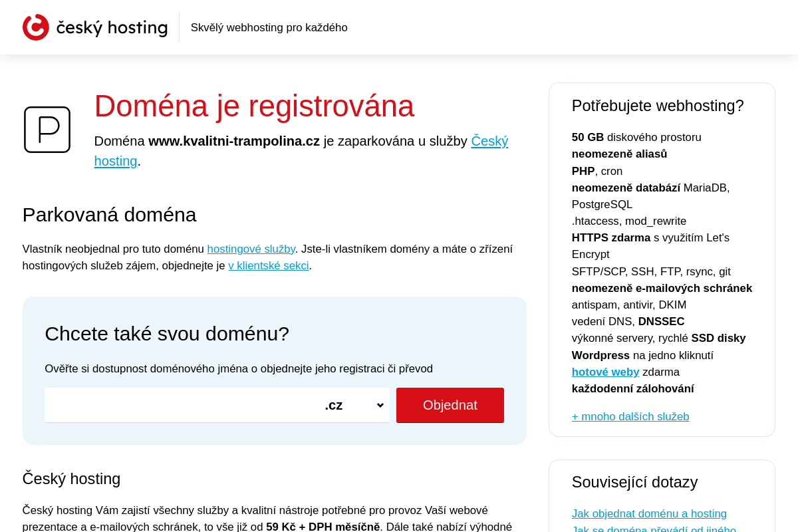The image size is (798, 532).
Task: Click "Jak objednat doménu a hosting" link
Action: (649, 513)
